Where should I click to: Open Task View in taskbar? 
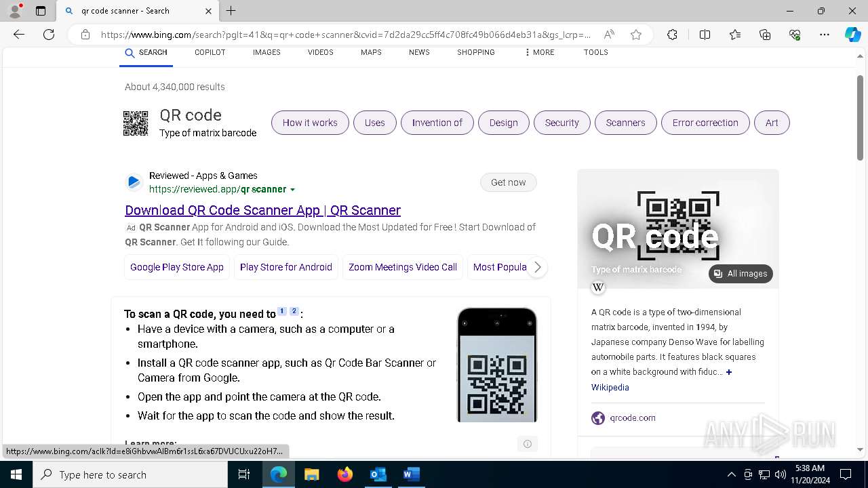(x=245, y=474)
